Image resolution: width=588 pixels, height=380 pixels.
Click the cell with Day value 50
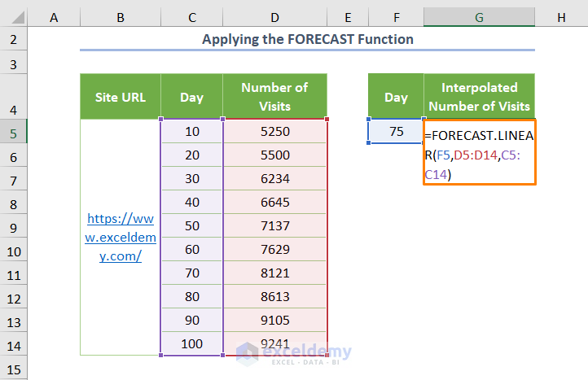pyautogui.click(x=192, y=225)
